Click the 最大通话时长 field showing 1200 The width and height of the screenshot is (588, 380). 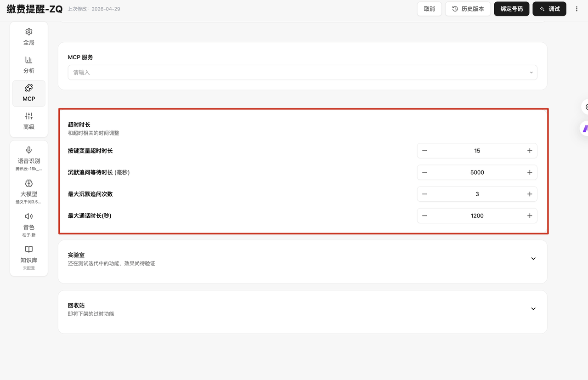(477, 216)
